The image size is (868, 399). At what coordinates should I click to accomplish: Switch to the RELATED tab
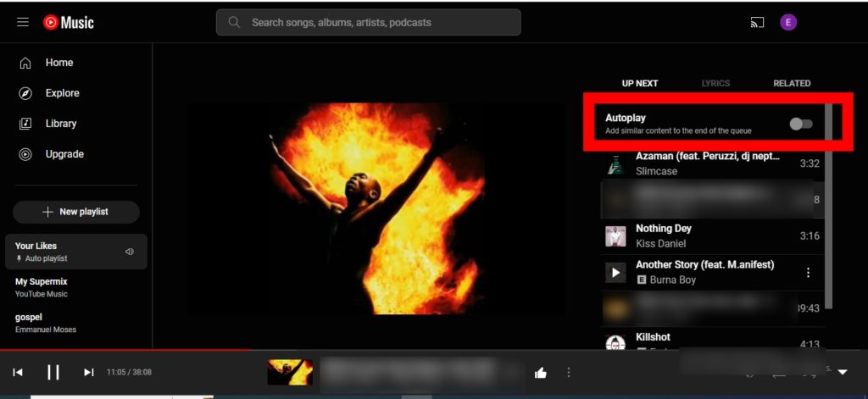tap(792, 84)
